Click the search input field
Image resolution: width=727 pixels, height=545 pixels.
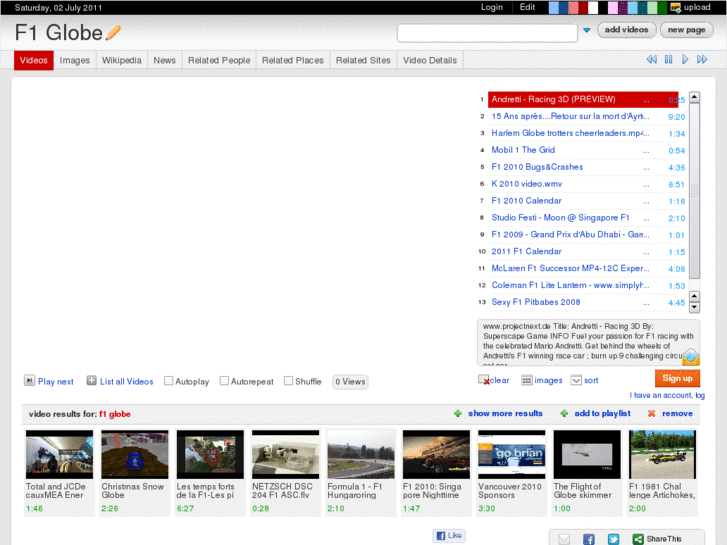487,33
